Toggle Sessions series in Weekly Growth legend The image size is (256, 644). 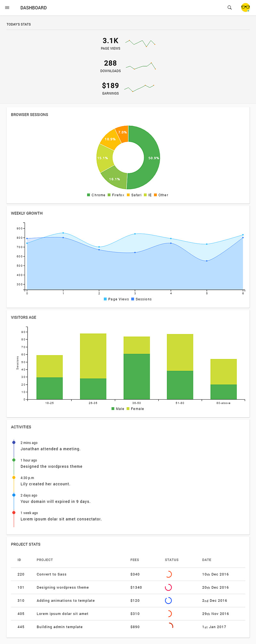(x=141, y=299)
